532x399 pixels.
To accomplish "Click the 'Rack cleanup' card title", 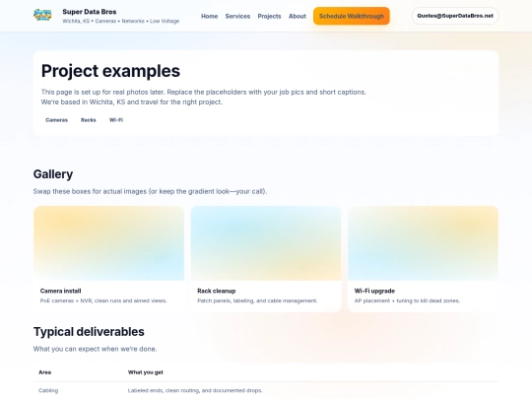I will click(216, 291).
